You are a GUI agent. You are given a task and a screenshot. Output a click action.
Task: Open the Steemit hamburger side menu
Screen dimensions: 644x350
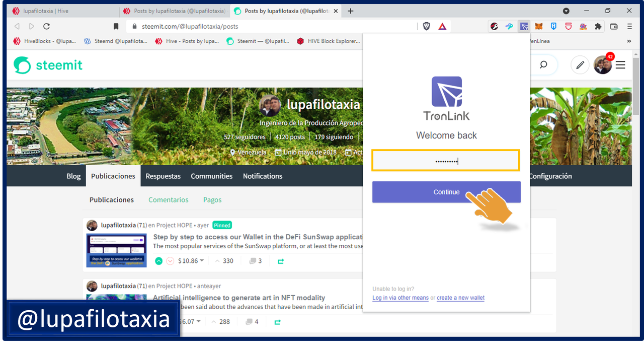point(620,65)
